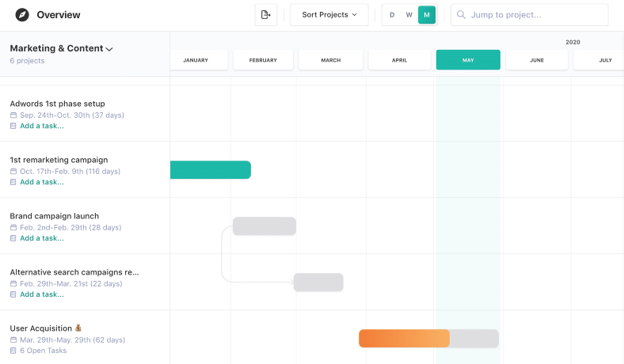Select the gray Alternative search campaigns timeline bar

(318, 282)
